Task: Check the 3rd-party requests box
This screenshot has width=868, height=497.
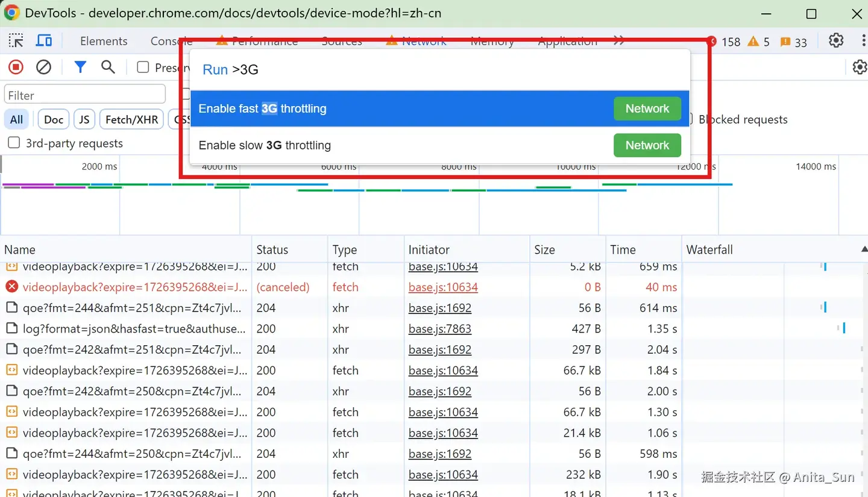Action: [13, 143]
